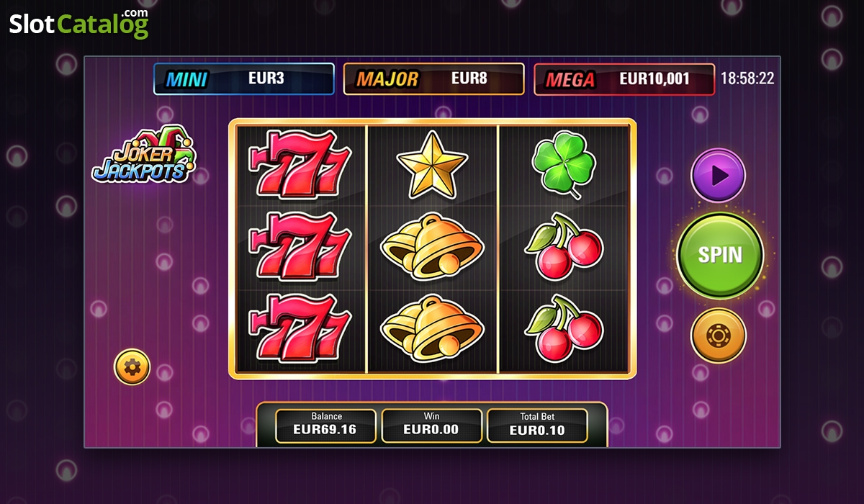Click the MINI jackpot panel
The height and width of the screenshot is (504, 864).
[243, 79]
